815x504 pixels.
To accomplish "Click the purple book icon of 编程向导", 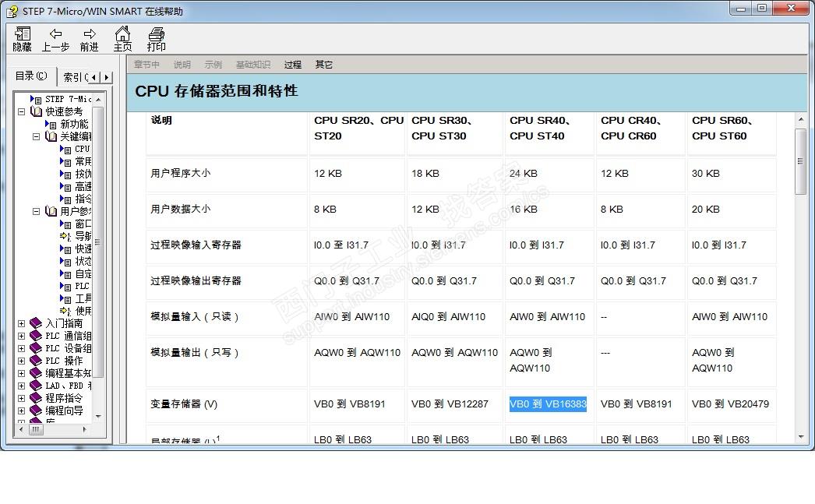I will click(36, 411).
